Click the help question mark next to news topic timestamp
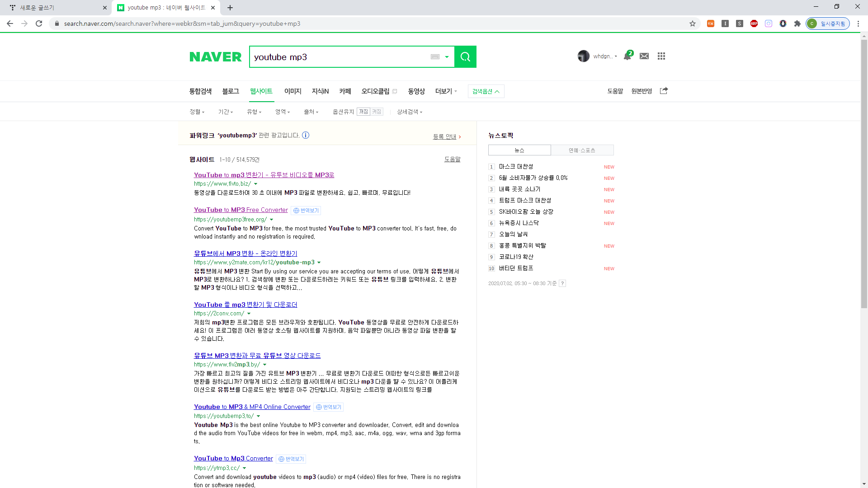868x488 pixels. (562, 283)
